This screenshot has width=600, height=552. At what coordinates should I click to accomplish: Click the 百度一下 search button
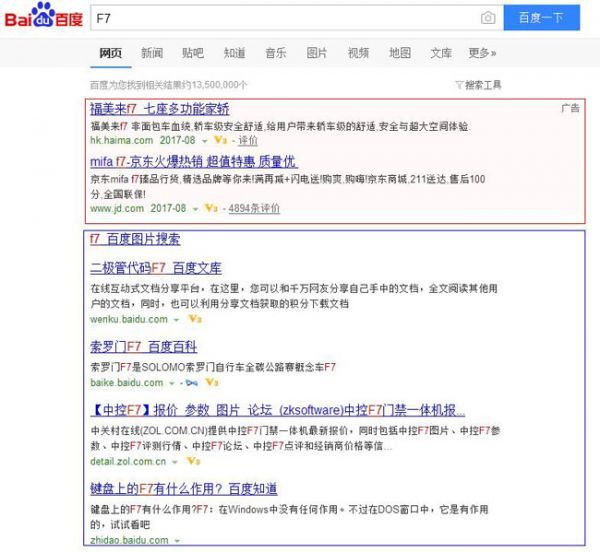coord(541,18)
